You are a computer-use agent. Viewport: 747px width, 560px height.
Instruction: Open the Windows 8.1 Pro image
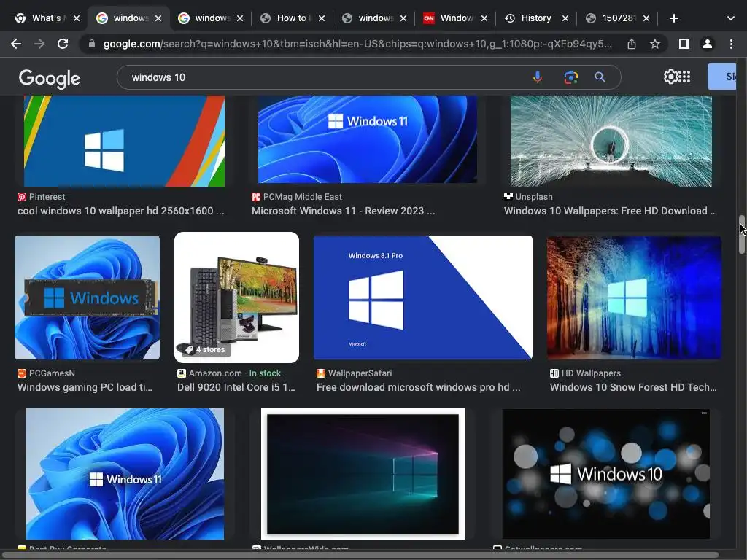423,297
